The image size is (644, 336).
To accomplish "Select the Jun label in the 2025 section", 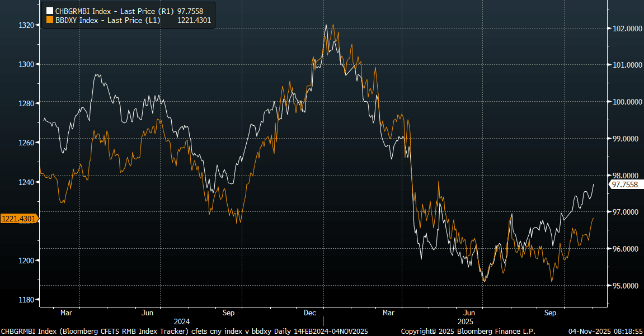I will tap(471, 313).
